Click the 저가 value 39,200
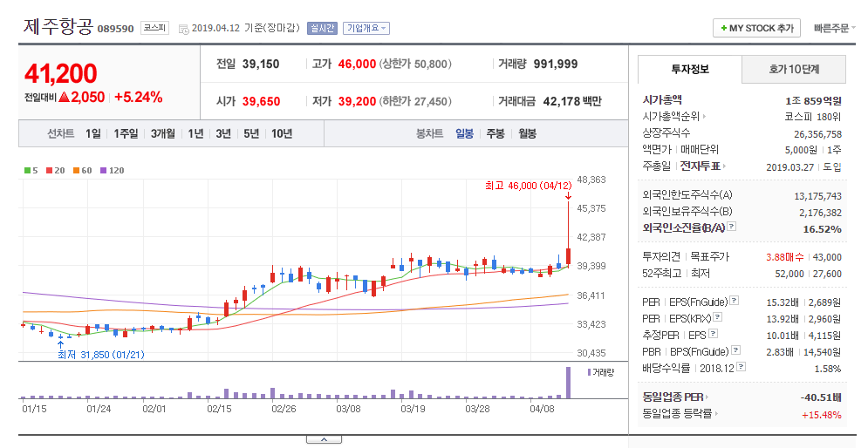This screenshot has width=868, height=448. 357,101
